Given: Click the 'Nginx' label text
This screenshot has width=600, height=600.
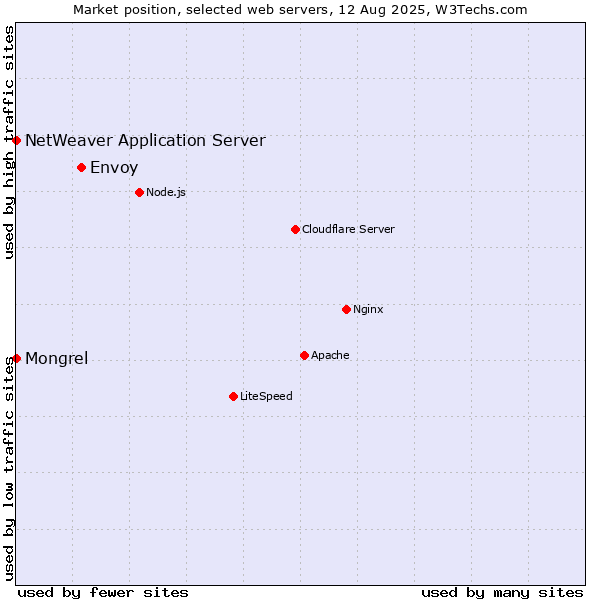Looking at the screenshot, I should [x=368, y=310].
